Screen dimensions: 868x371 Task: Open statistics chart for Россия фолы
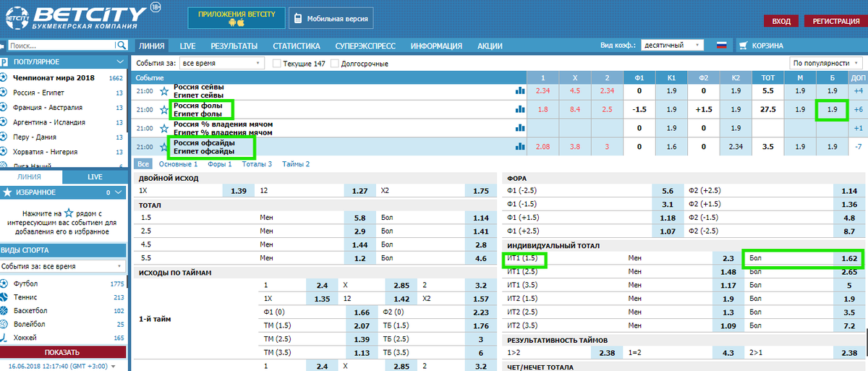[x=519, y=110]
